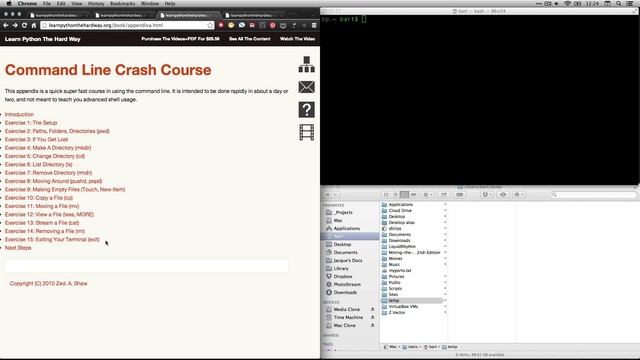Open the Finder arrange-by dropdown
The image size is (640, 360).
point(427,195)
